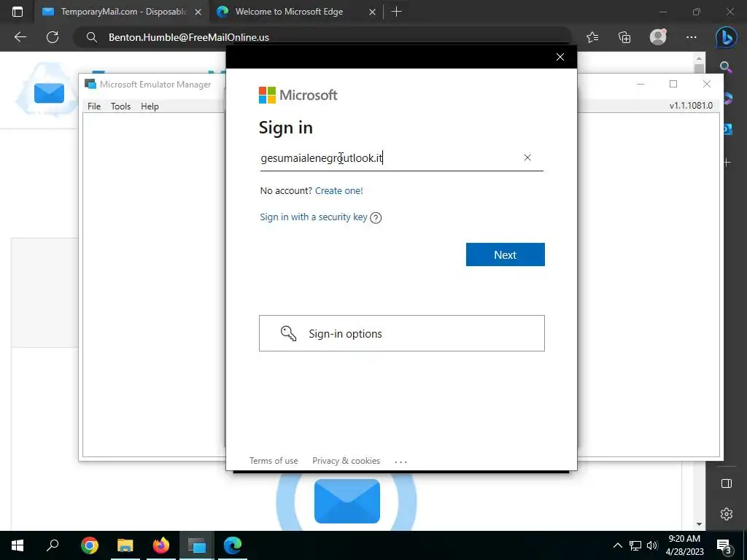Screen dimensions: 747x560
Task: Click page scrollbar down arrow
Action: click(x=699, y=524)
